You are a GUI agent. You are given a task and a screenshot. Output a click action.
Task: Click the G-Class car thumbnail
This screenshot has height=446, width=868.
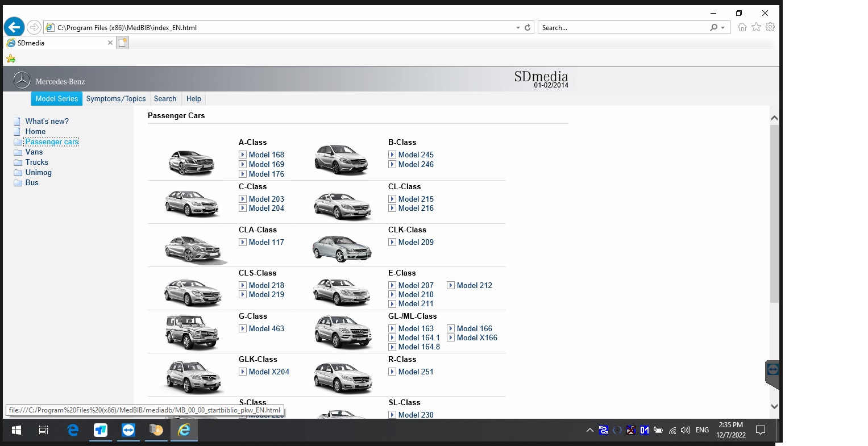192,332
